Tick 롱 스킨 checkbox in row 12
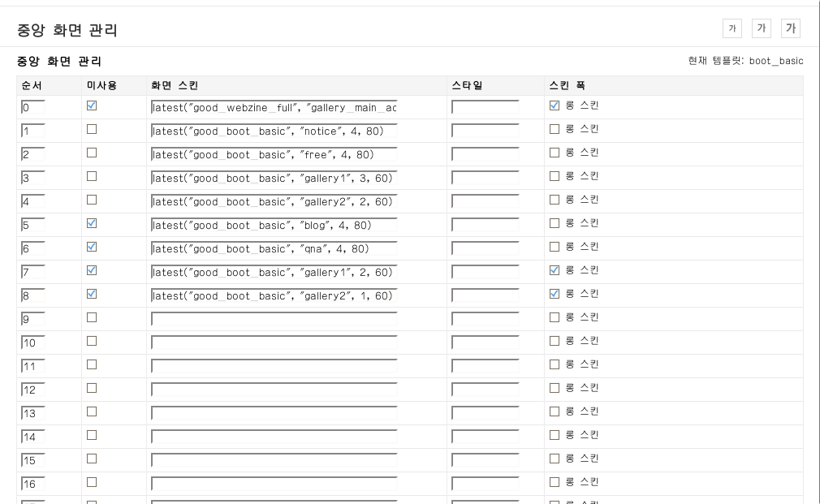820x504 pixels. click(555, 388)
